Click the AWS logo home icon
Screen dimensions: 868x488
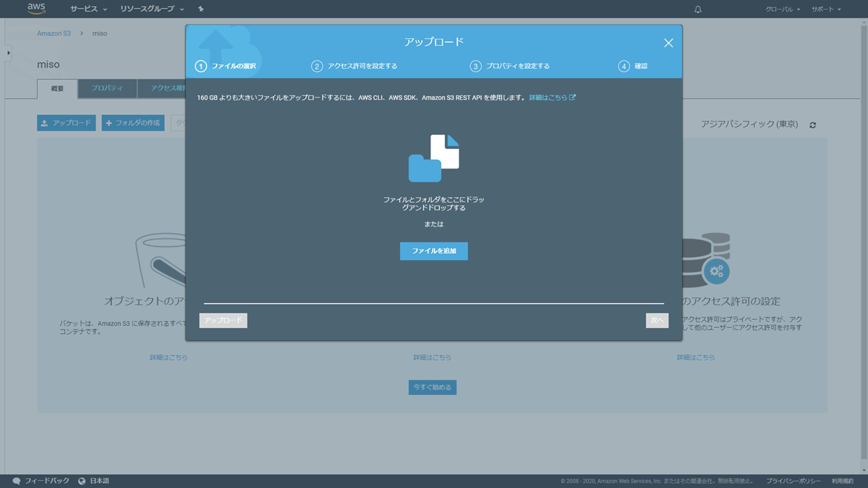pos(36,9)
